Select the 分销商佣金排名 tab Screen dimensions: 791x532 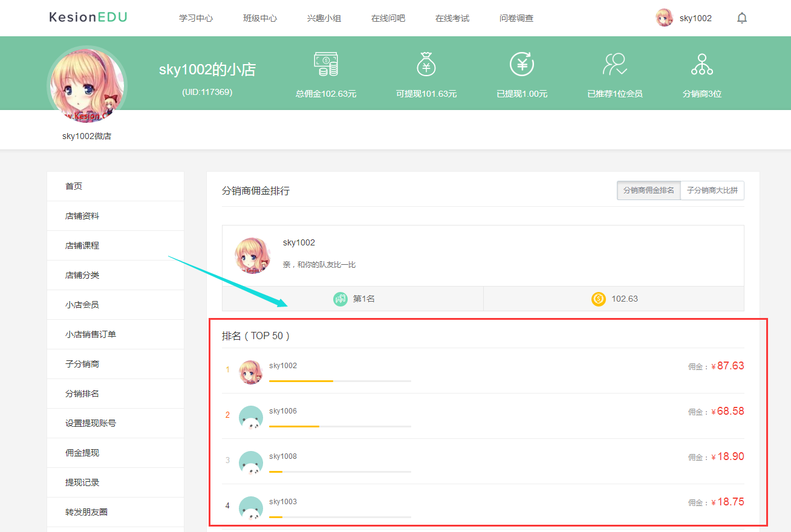[648, 190]
